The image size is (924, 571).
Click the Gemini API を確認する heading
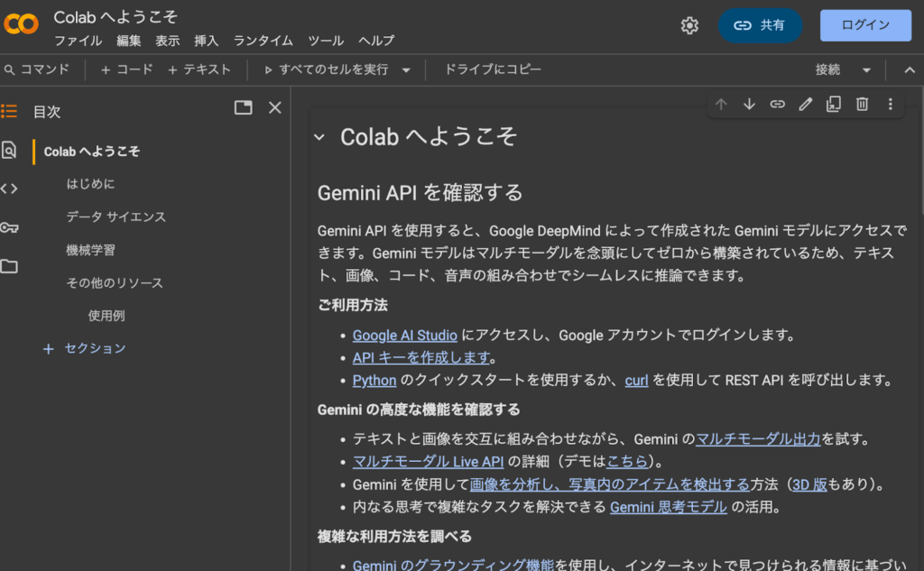coord(420,193)
